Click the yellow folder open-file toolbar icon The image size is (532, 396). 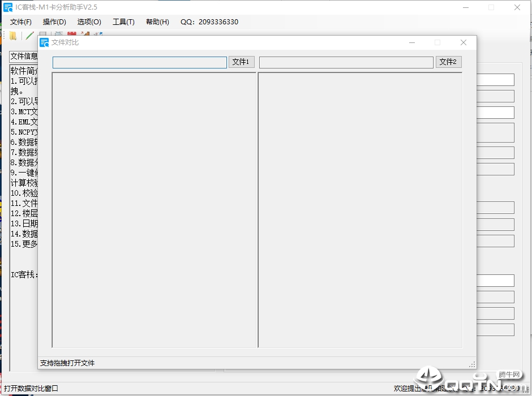[x=13, y=35]
